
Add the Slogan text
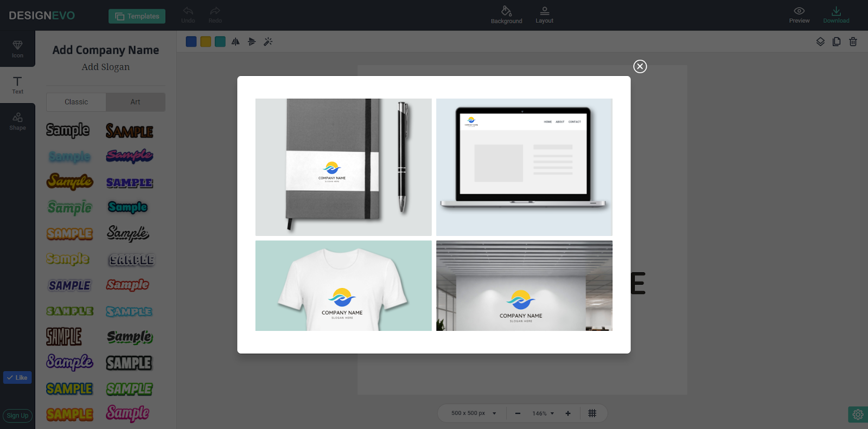click(x=106, y=67)
